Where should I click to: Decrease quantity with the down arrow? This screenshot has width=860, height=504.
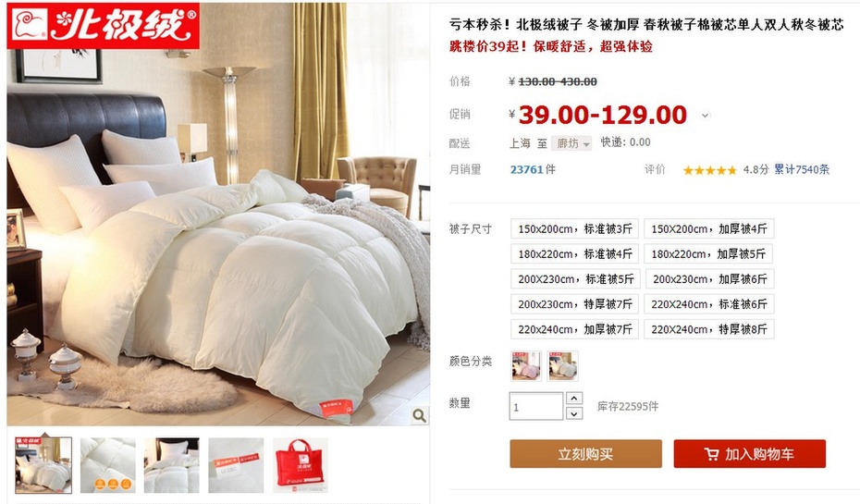(x=573, y=413)
